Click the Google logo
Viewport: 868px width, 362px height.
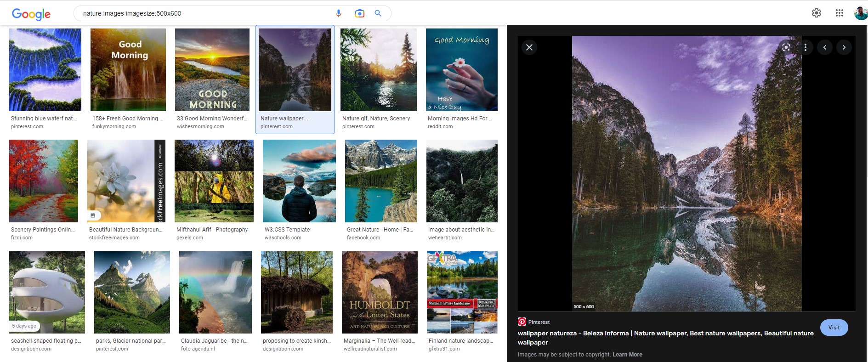(x=31, y=14)
